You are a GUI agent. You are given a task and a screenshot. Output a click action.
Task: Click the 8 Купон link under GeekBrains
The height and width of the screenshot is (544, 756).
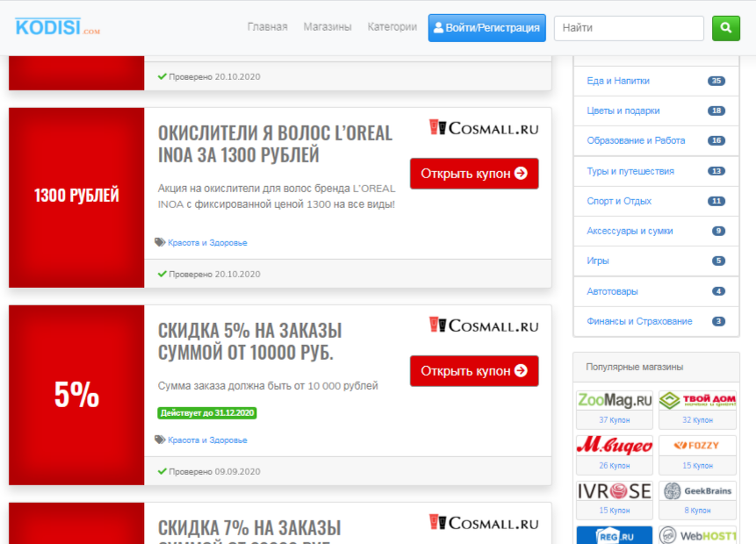coord(697,511)
